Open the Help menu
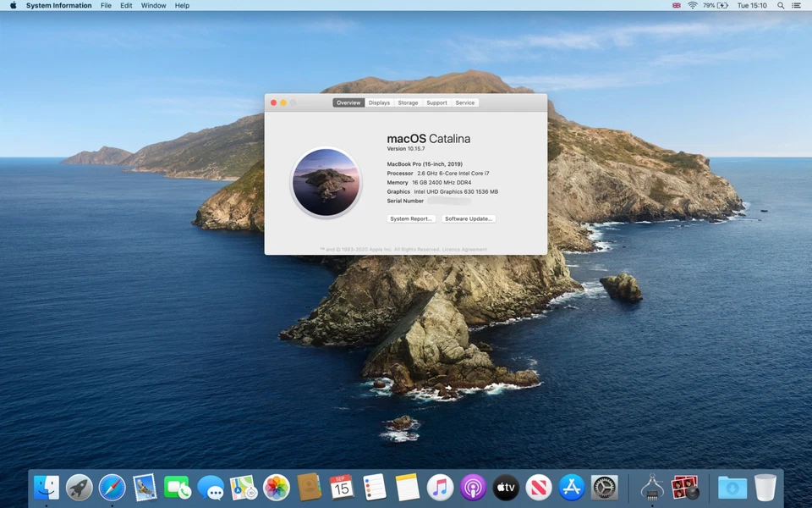Screen dimensions: 812x508 [182, 5]
